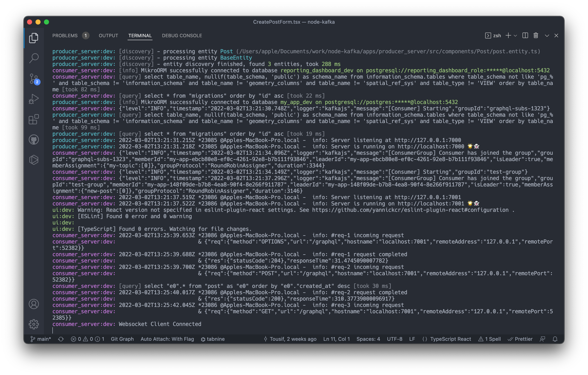Toggle tabnine status bar item
The image size is (588, 375).
[x=213, y=339]
